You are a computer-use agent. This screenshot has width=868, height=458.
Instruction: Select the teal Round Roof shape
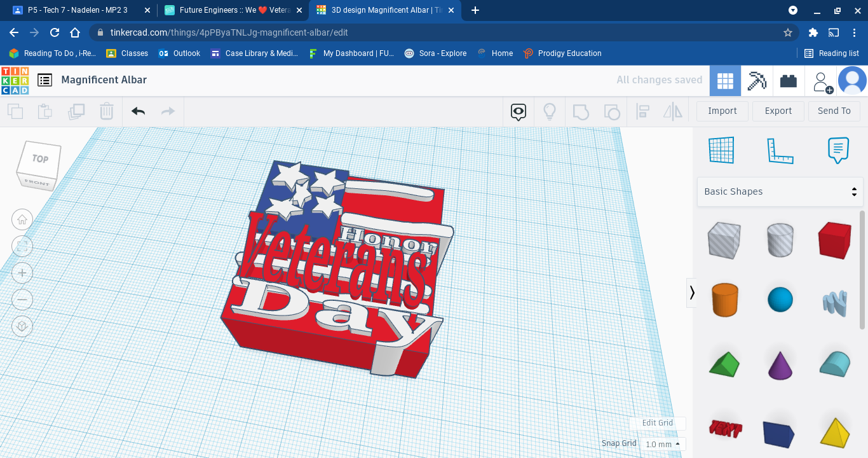(x=835, y=364)
